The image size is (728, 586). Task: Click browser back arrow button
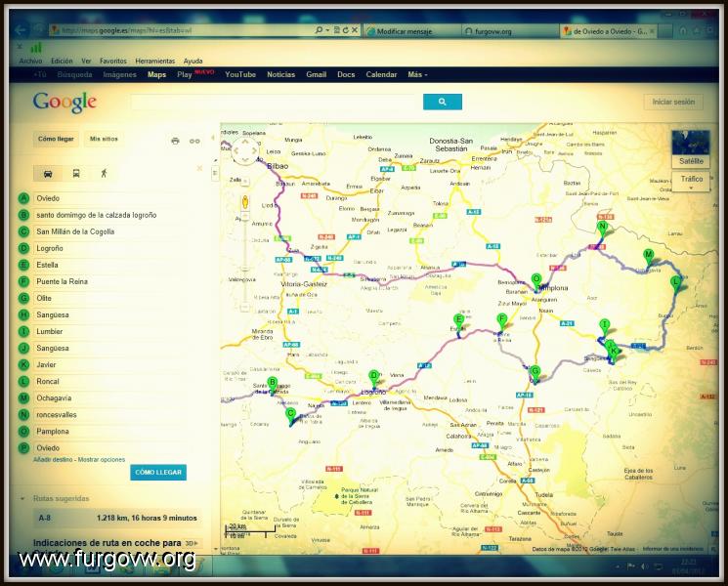click(x=21, y=30)
